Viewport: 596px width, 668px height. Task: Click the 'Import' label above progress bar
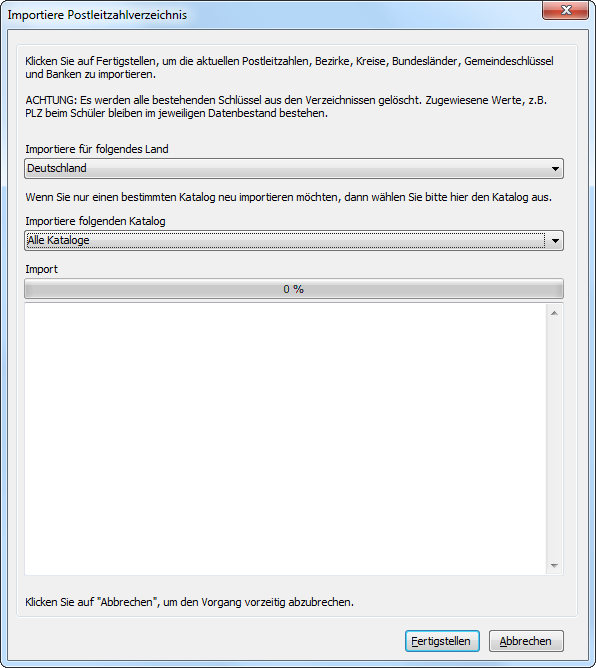point(41,269)
